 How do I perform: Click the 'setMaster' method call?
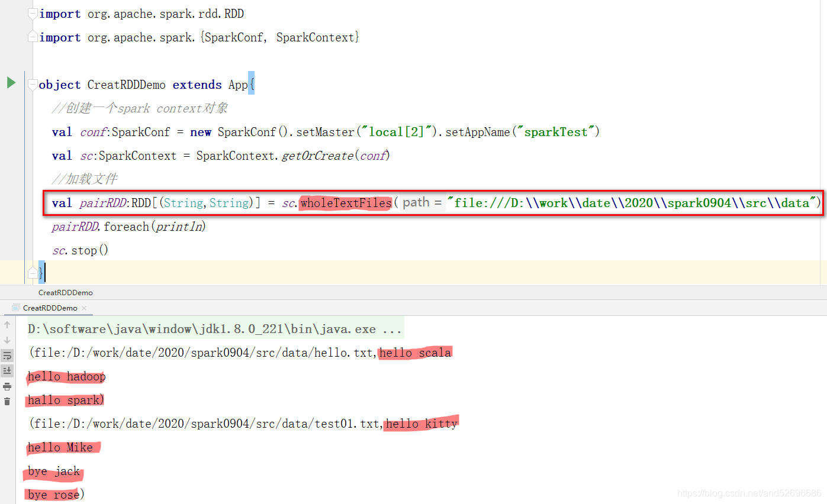(330, 132)
